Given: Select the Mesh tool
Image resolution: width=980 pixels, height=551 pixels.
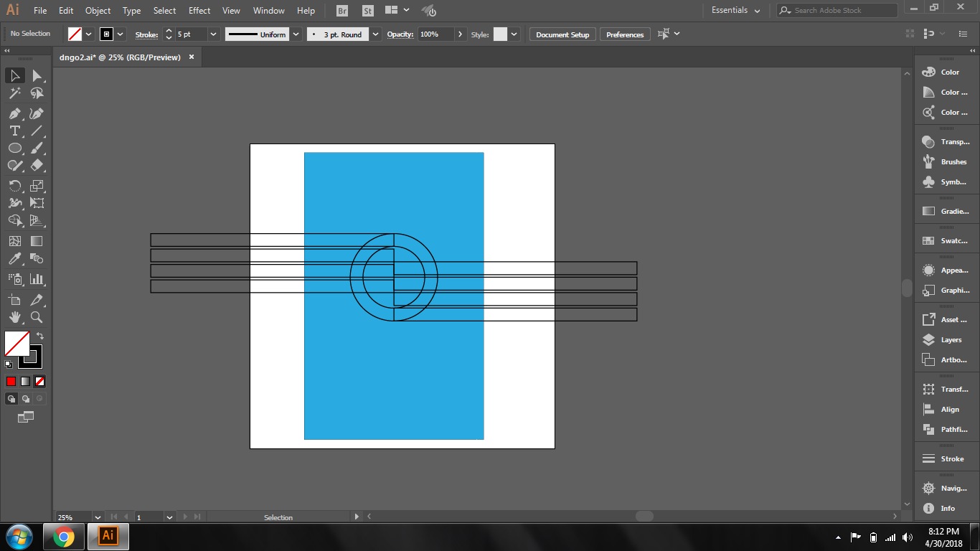Looking at the screenshot, I should click(15, 241).
